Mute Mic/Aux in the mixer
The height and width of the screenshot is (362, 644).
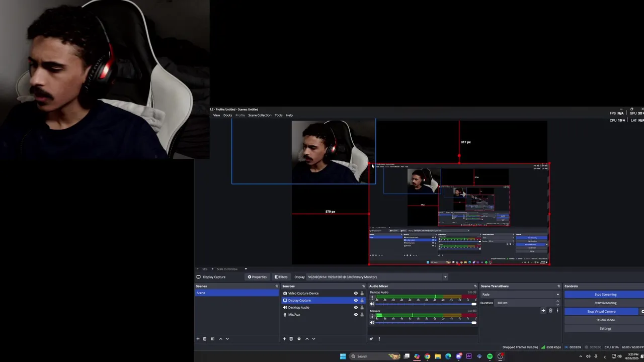372,323
